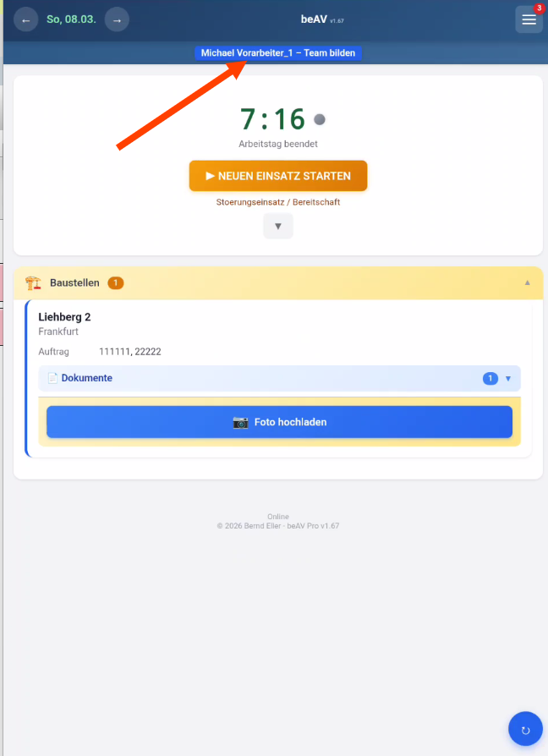The width and height of the screenshot is (548, 756).
Task: Click the round blue refresh button
Action: 525,729
